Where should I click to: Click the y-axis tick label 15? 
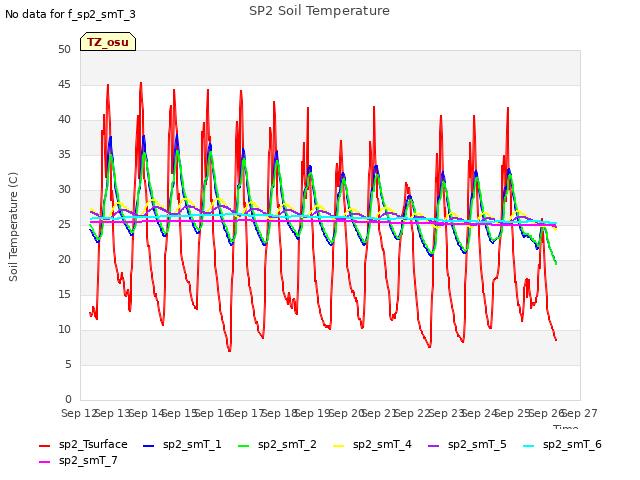pyautogui.click(x=64, y=295)
